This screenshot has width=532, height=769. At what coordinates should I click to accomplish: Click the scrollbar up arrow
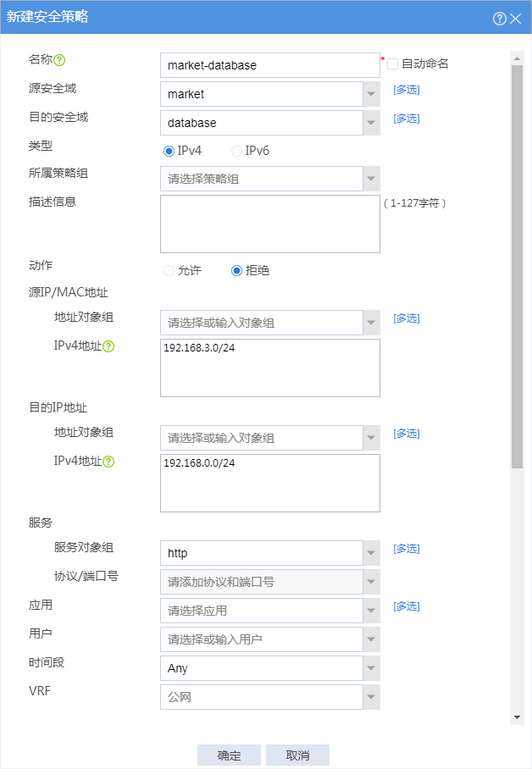517,58
